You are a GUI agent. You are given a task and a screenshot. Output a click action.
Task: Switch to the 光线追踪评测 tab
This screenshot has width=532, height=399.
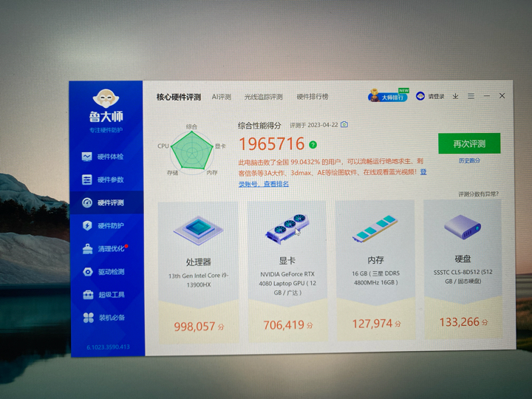point(263,97)
